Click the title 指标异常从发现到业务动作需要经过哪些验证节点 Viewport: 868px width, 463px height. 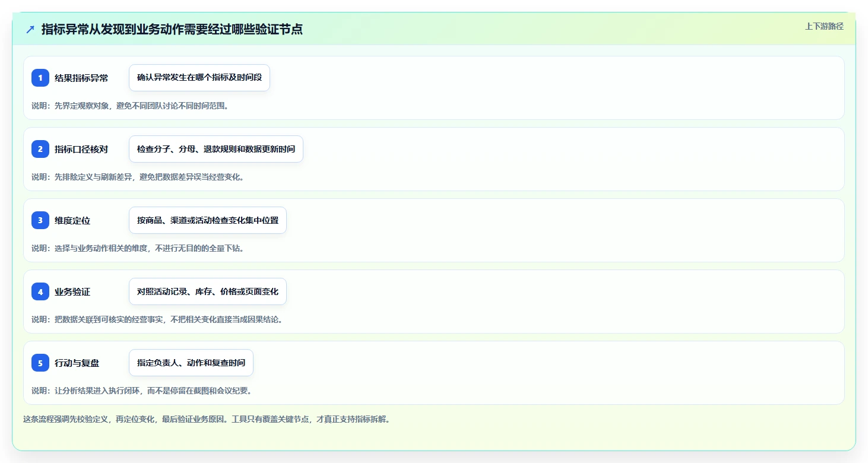coord(172,29)
